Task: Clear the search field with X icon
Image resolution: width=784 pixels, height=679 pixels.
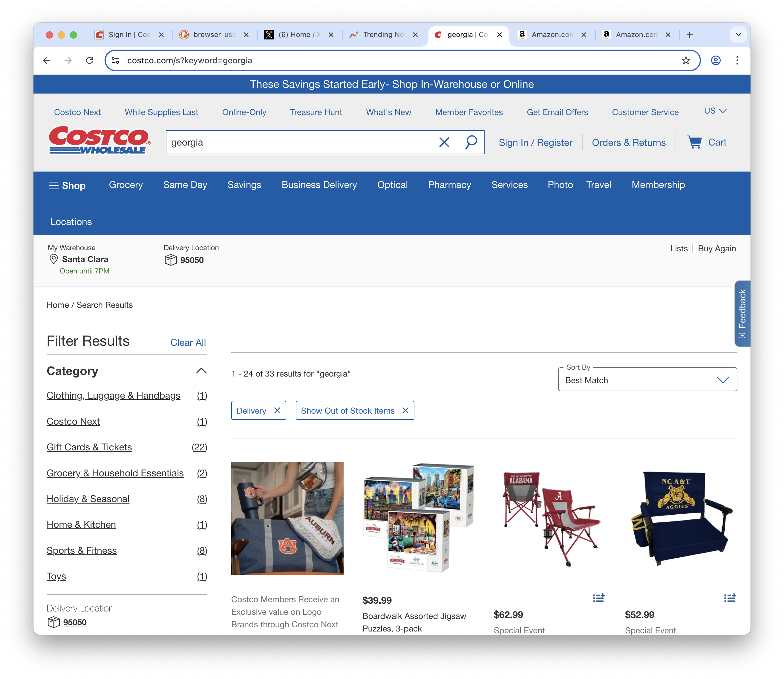Action: click(x=444, y=143)
